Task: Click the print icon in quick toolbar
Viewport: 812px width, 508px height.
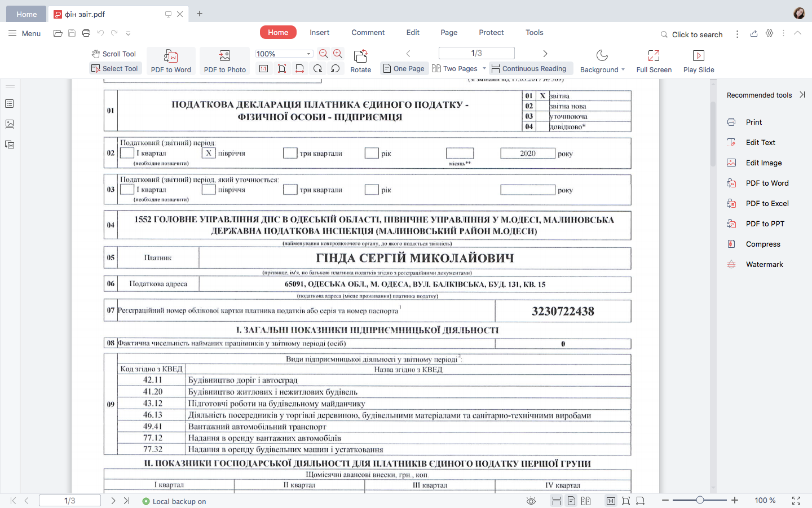Action: (86, 33)
